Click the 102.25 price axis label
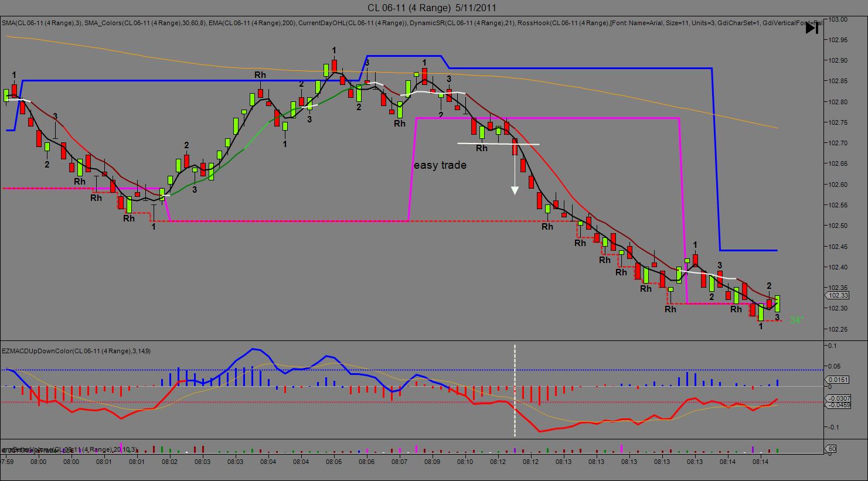The image size is (868, 481). [839, 329]
